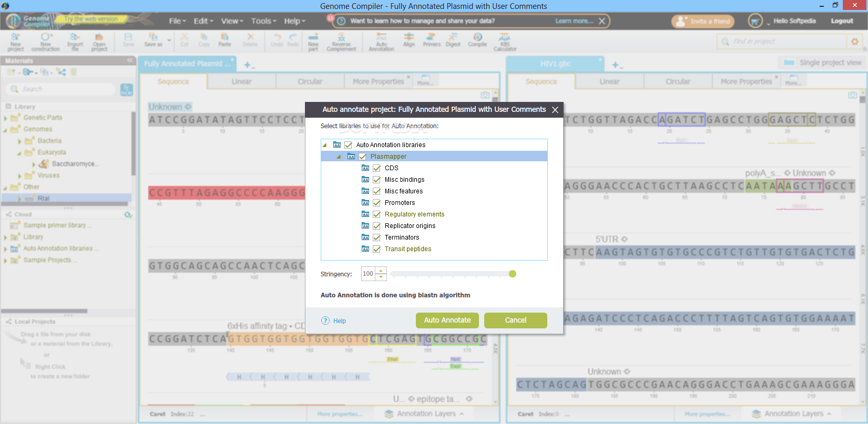Increase the Stringency value with the up arrow
This screenshot has height=424, width=868.
click(x=381, y=271)
